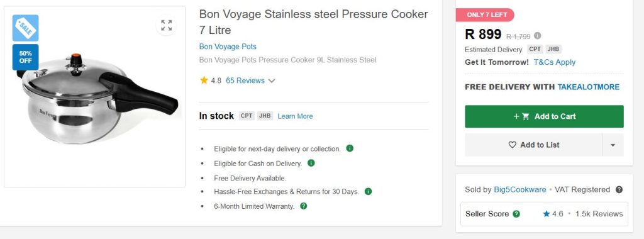Open the VAT Registered help icon
This screenshot has height=239, width=644.
click(619, 190)
